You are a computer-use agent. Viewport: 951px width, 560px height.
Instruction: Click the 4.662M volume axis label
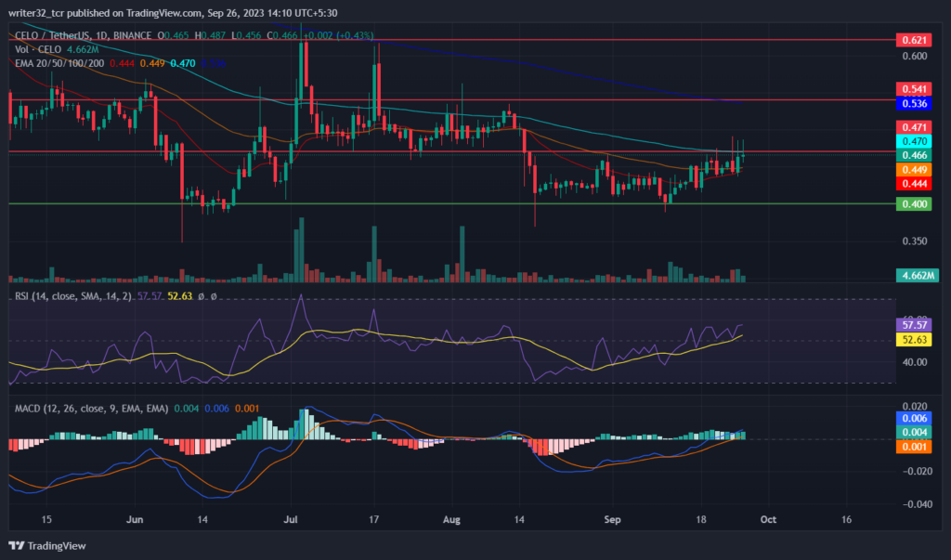(x=917, y=275)
